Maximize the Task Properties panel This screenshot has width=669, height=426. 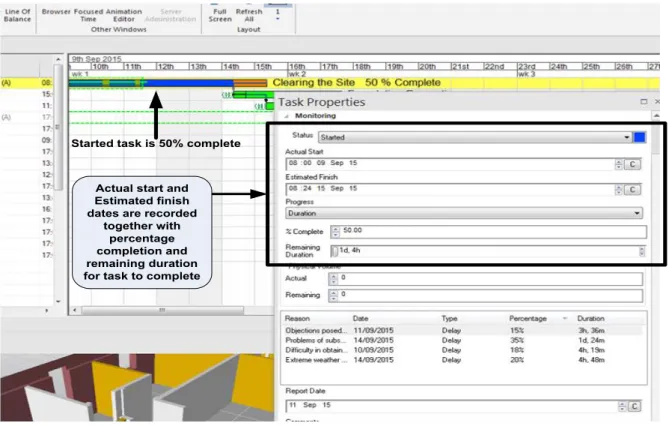pos(644,102)
